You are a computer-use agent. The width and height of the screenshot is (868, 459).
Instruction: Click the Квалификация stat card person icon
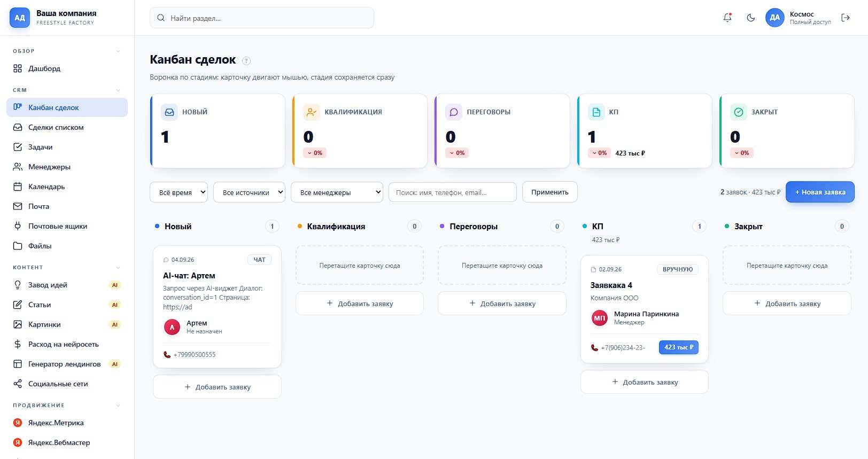pyautogui.click(x=312, y=112)
